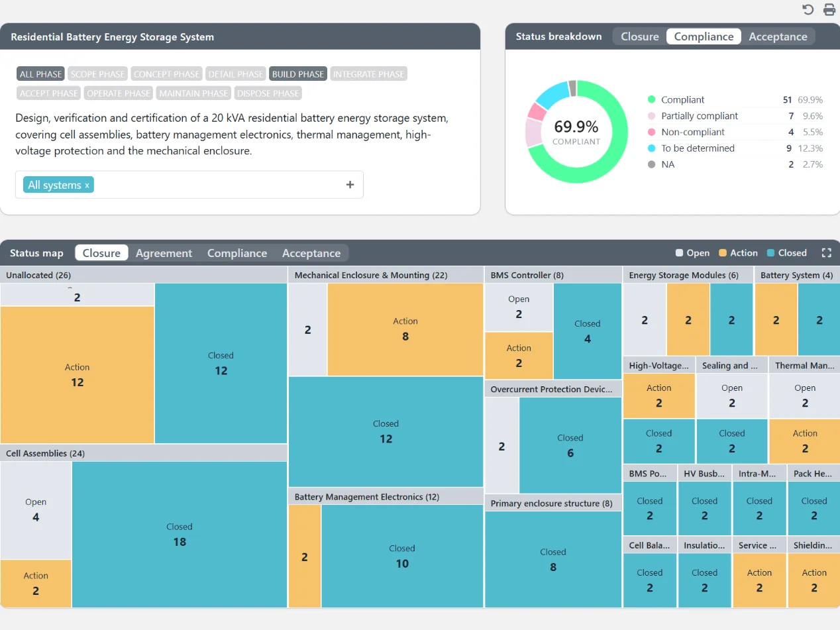The height and width of the screenshot is (630, 840).
Task: Toggle INTEGRATE PHASE filter
Action: point(368,74)
